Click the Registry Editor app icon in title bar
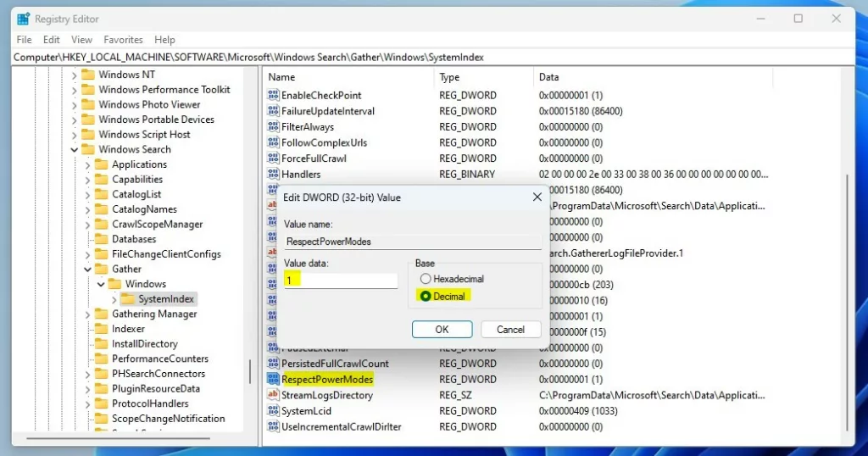 [23, 19]
